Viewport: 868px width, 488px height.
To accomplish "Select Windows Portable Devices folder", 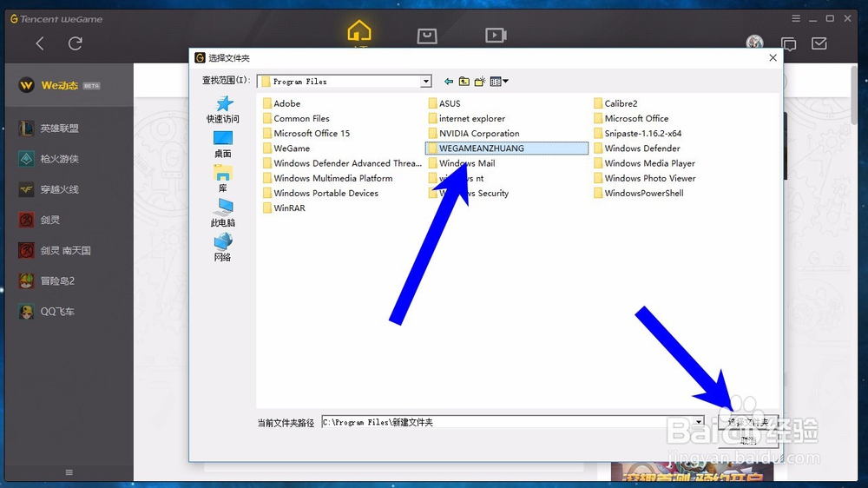I will (320, 194).
